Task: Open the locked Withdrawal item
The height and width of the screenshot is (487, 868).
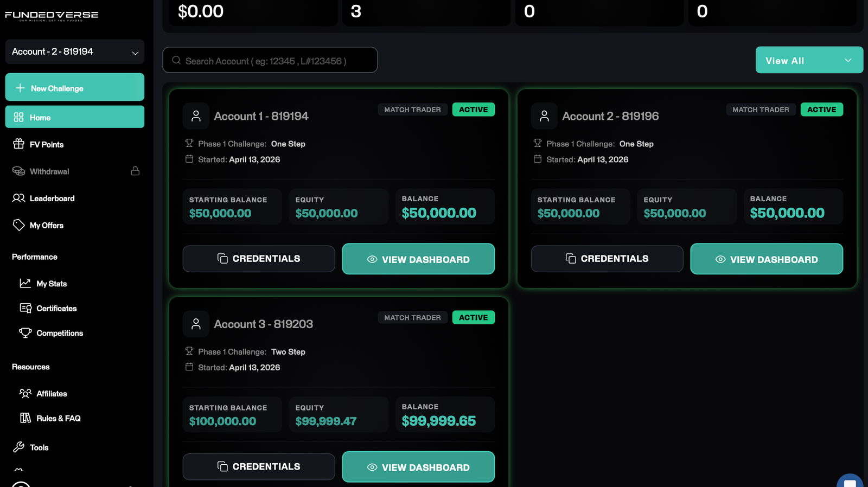Action: point(75,171)
